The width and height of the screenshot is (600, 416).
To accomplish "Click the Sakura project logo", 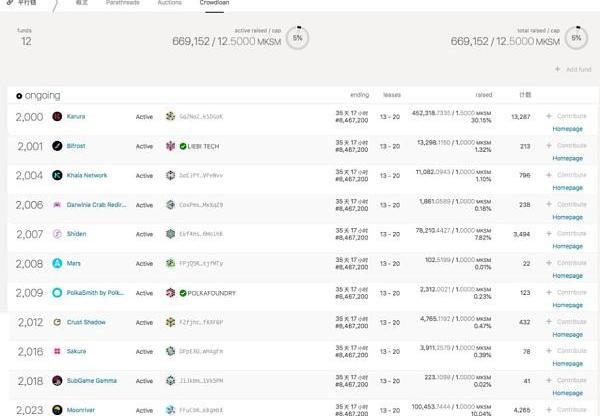I will pos(57,351).
